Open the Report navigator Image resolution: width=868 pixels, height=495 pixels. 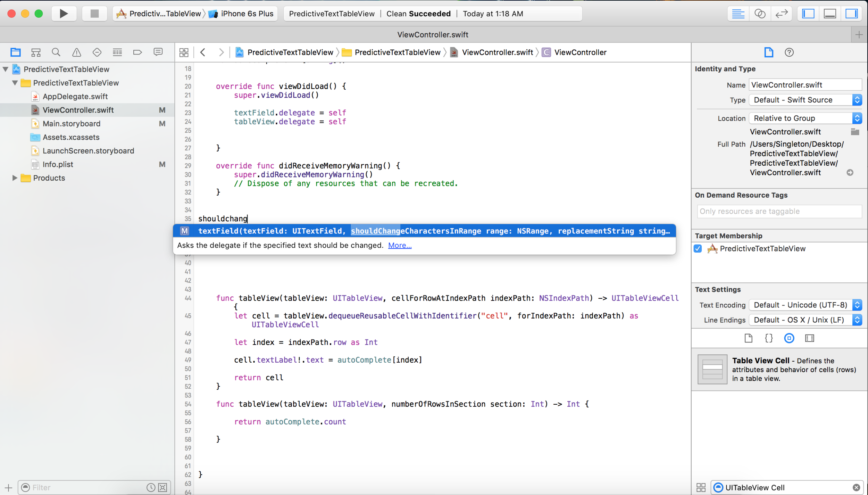click(x=158, y=52)
